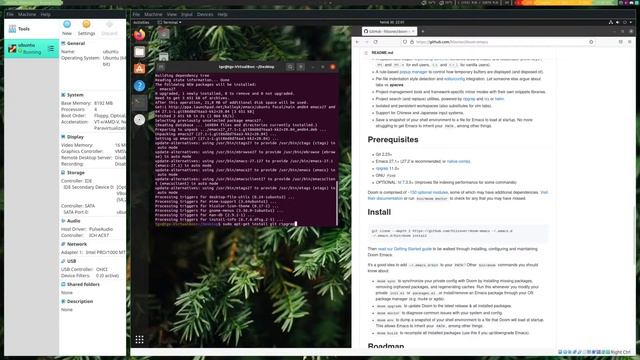Open Files from the Ubuntu dock
The width and height of the screenshot is (640, 360).
[x=140, y=52]
